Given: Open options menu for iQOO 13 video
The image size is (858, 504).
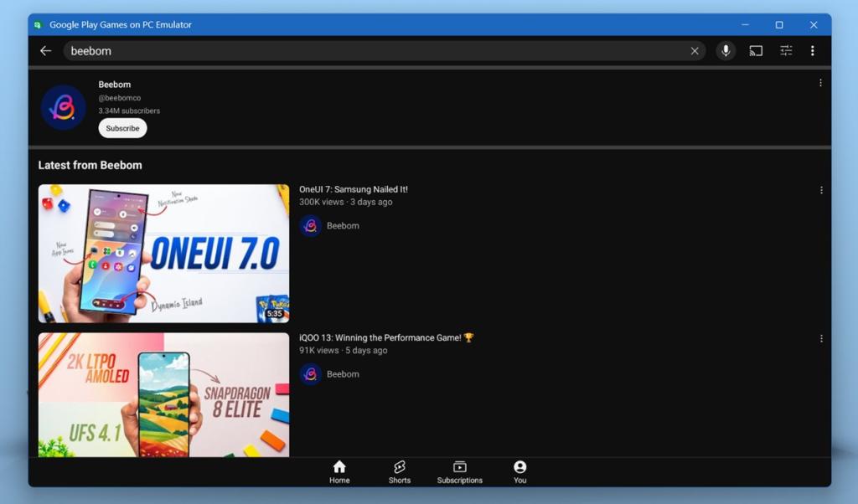Looking at the screenshot, I should [820, 338].
